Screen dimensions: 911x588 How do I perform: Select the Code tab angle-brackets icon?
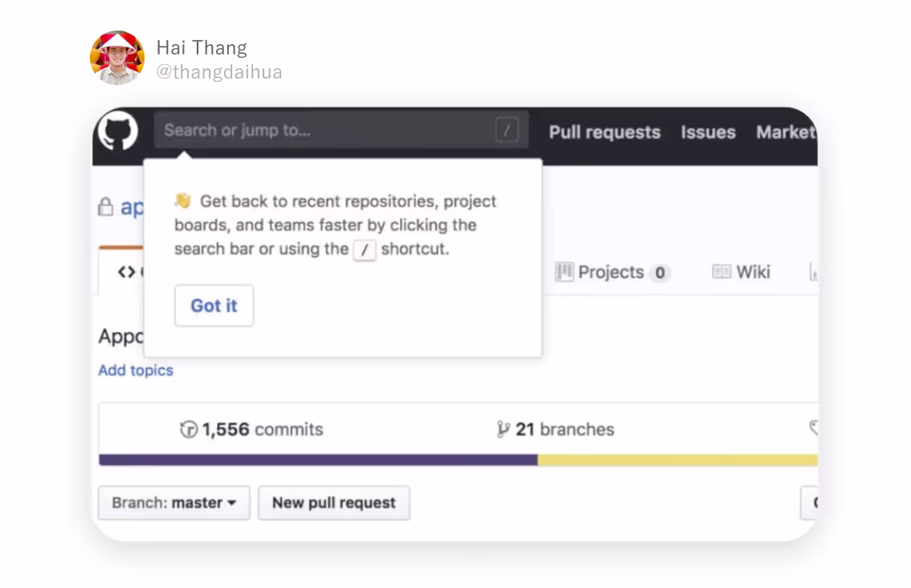[126, 272]
